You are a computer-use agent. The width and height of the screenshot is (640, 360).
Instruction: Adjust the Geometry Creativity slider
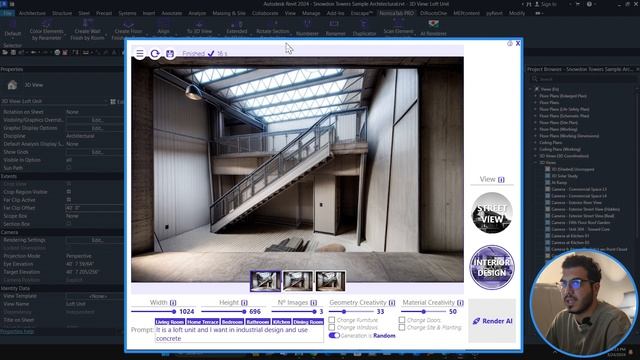[351, 311]
